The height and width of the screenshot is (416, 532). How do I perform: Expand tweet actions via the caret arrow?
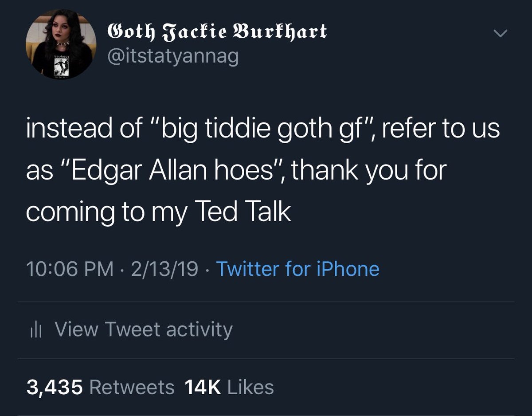500,32
